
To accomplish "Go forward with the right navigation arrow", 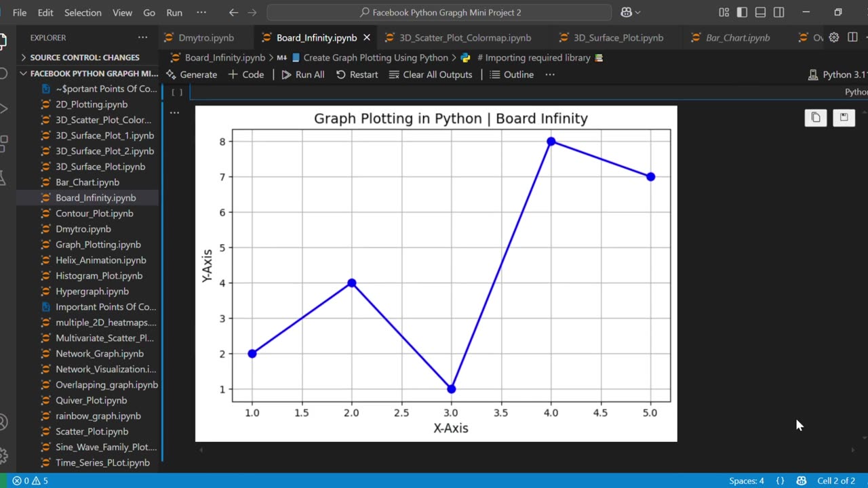I will 252,12.
